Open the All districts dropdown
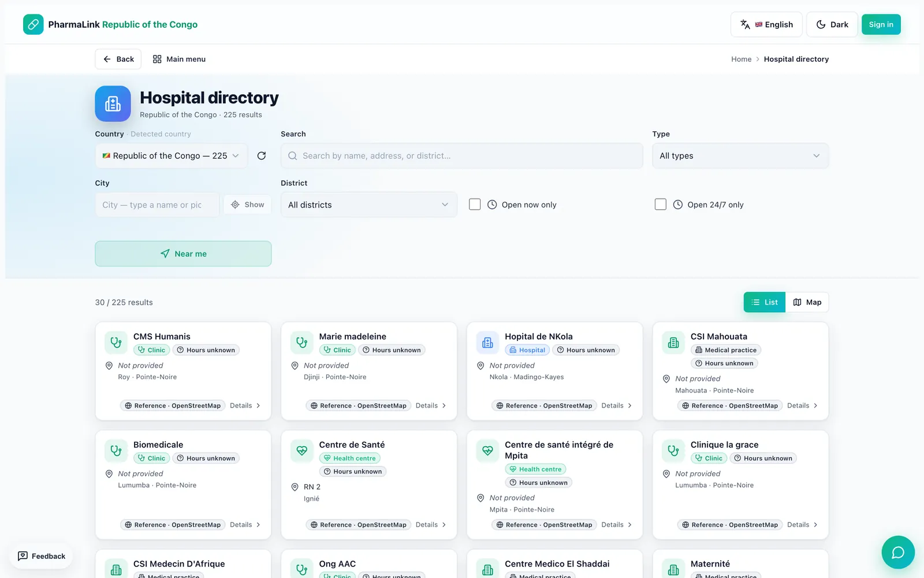This screenshot has width=924, height=578. pos(369,205)
